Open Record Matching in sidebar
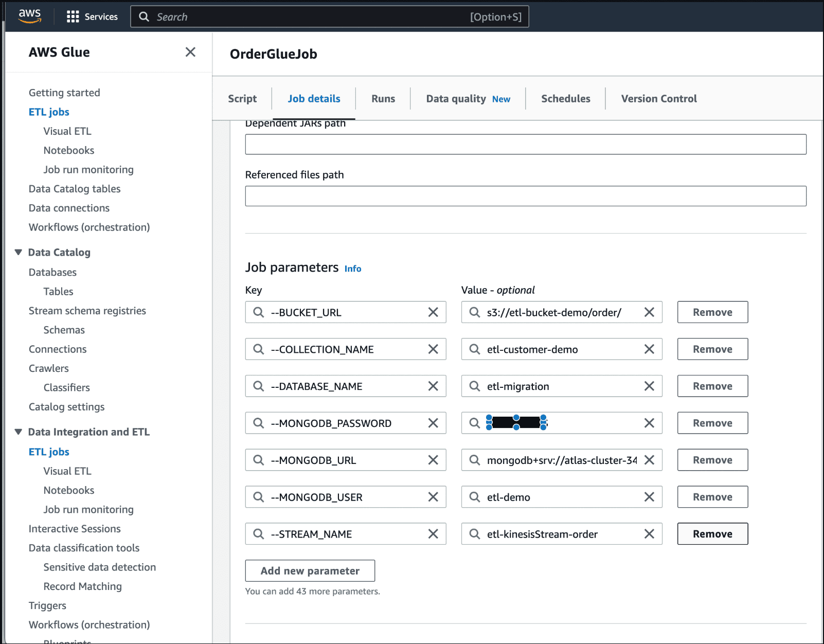Screen dimensions: 824x644 coord(82,586)
